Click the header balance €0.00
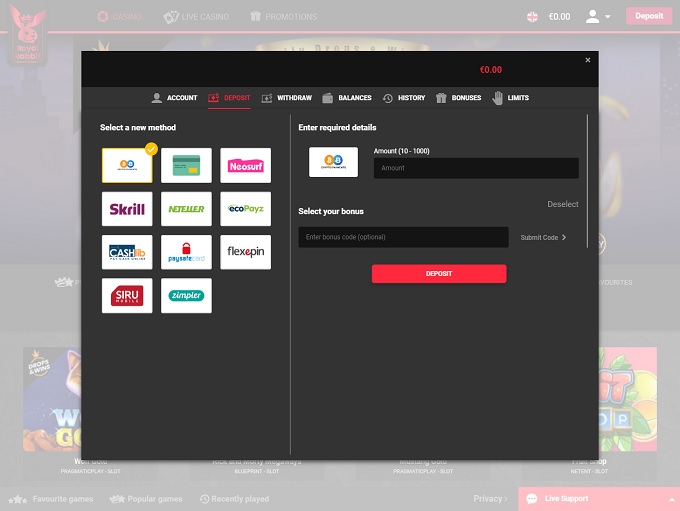680x511 pixels. click(x=559, y=16)
